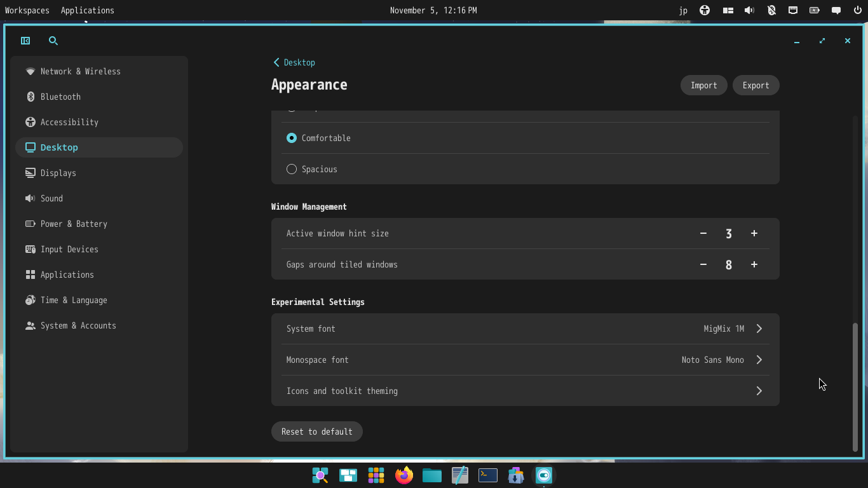This screenshot has width=868, height=488.
Task: Click Reset to default button
Action: (x=317, y=431)
